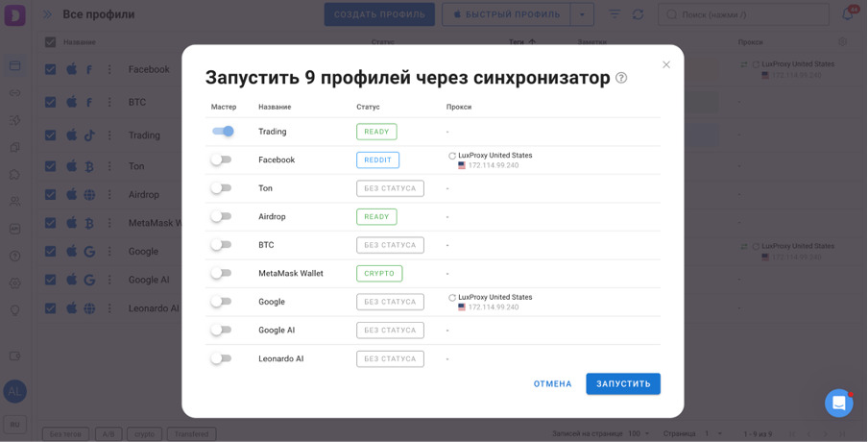868x442 pixels.
Task: Open table column settings gear
Action: [x=842, y=42]
